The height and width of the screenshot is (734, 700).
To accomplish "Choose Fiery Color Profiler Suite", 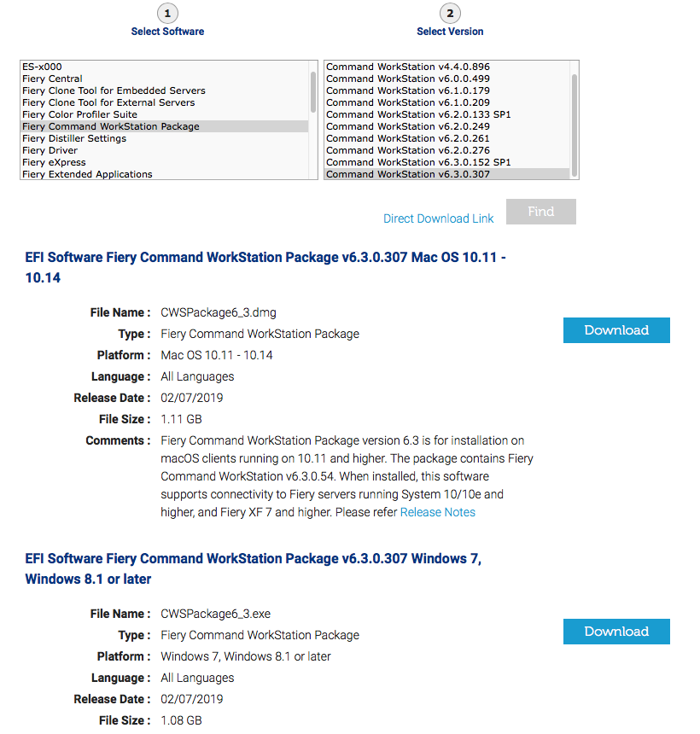I will point(79,114).
